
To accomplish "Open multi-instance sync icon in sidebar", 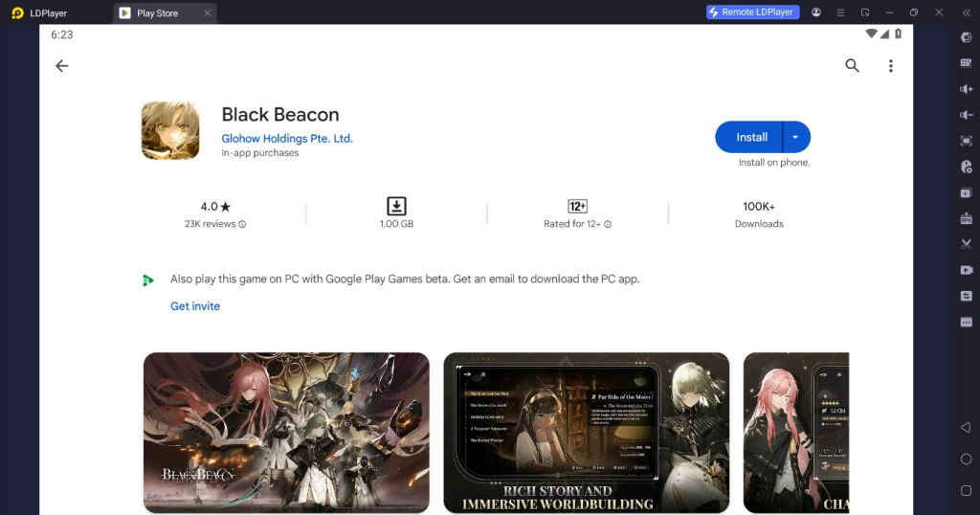I will click(967, 193).
